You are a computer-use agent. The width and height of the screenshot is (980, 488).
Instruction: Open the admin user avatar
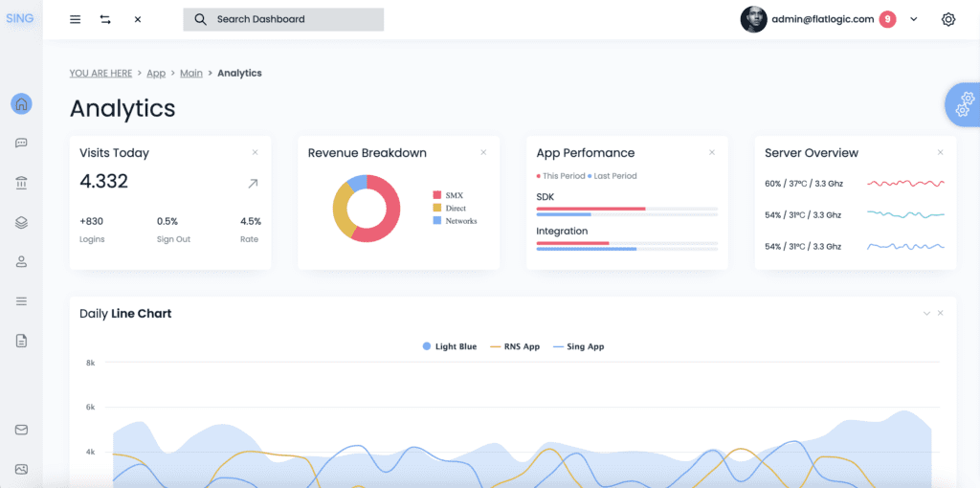[x=754, y=19]
